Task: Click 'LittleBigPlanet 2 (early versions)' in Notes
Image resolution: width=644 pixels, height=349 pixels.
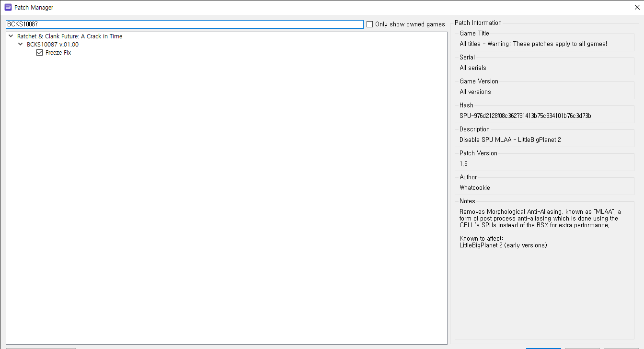Action: click(x=503, y=245)
